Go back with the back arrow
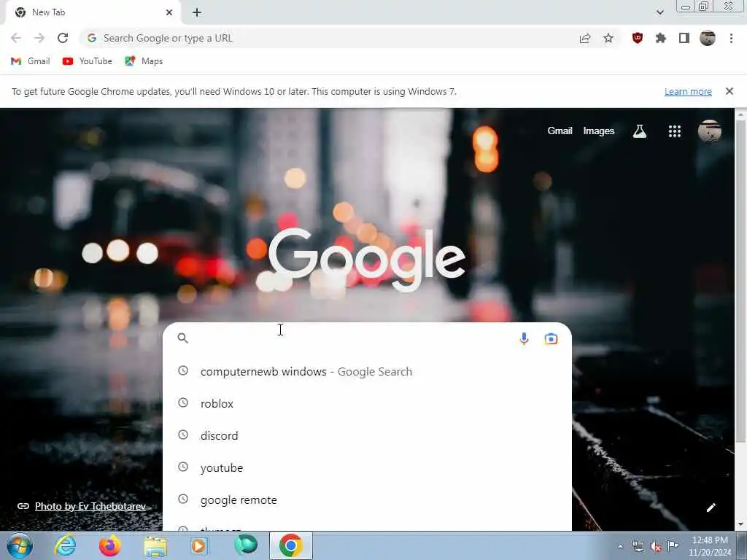747x560 pixels. click(x=16, y=38)
